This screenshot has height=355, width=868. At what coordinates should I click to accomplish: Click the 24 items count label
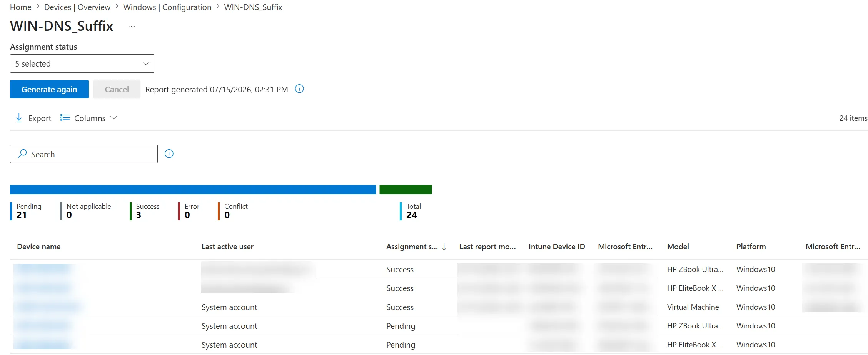(x=853, y=118)
